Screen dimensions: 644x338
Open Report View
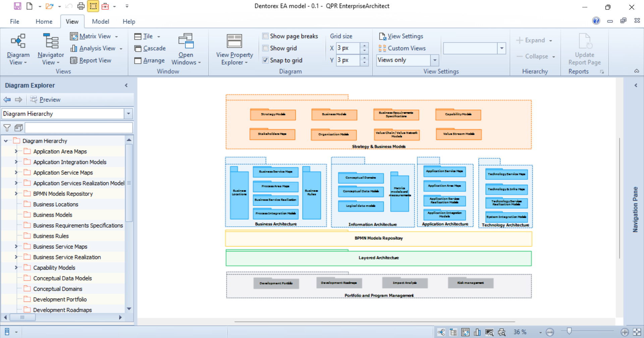91,60
